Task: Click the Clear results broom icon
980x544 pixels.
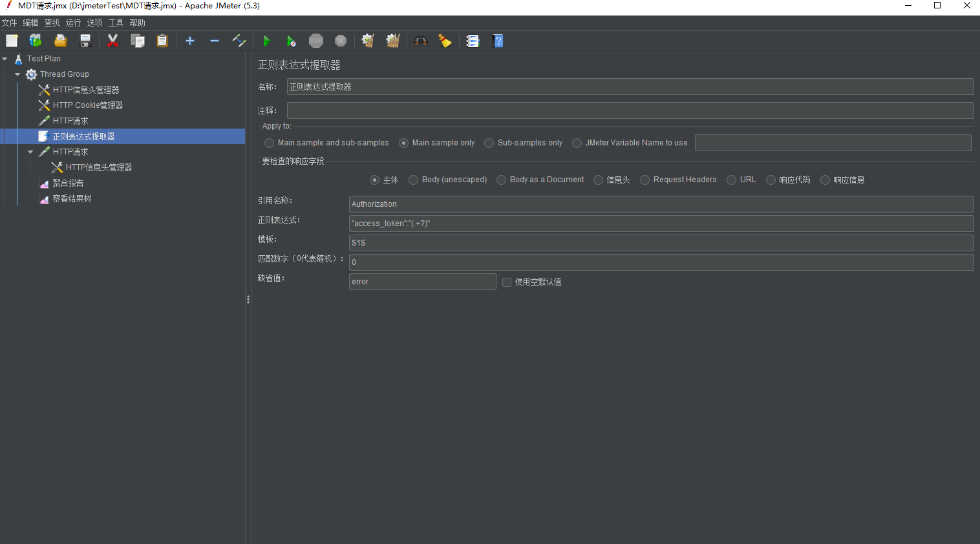Action: (368, 41)
